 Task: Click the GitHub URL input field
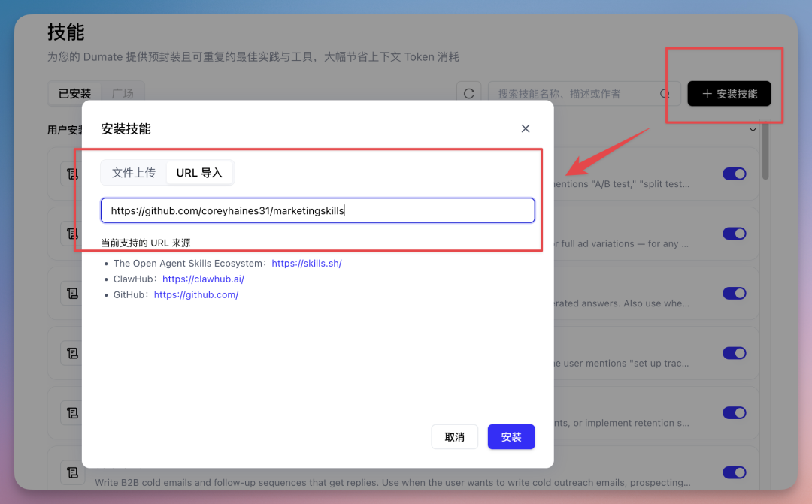317,210
